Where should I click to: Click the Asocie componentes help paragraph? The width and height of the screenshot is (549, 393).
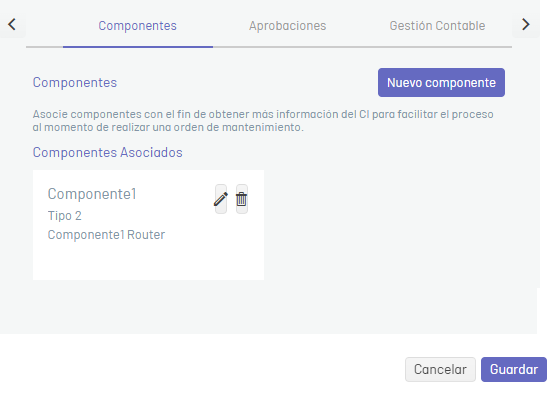(263, 121)
